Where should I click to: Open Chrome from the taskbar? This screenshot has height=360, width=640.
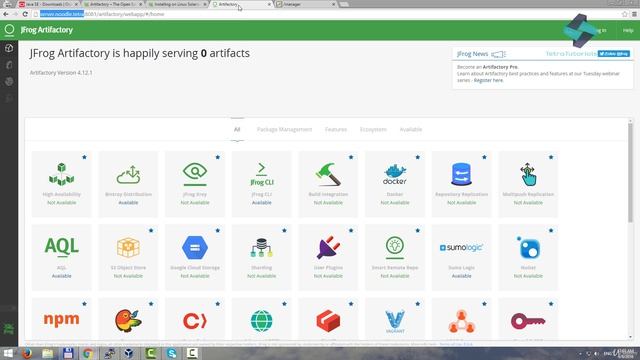point(88,353)
